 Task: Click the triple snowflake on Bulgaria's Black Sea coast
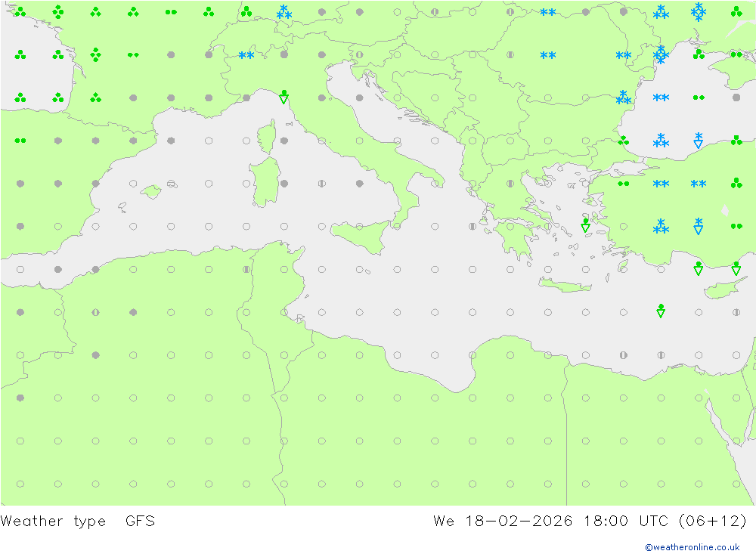tap(624, 97)
